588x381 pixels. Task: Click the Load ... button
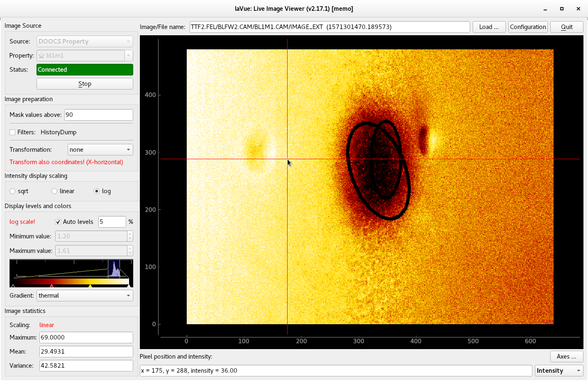(488, 27)
